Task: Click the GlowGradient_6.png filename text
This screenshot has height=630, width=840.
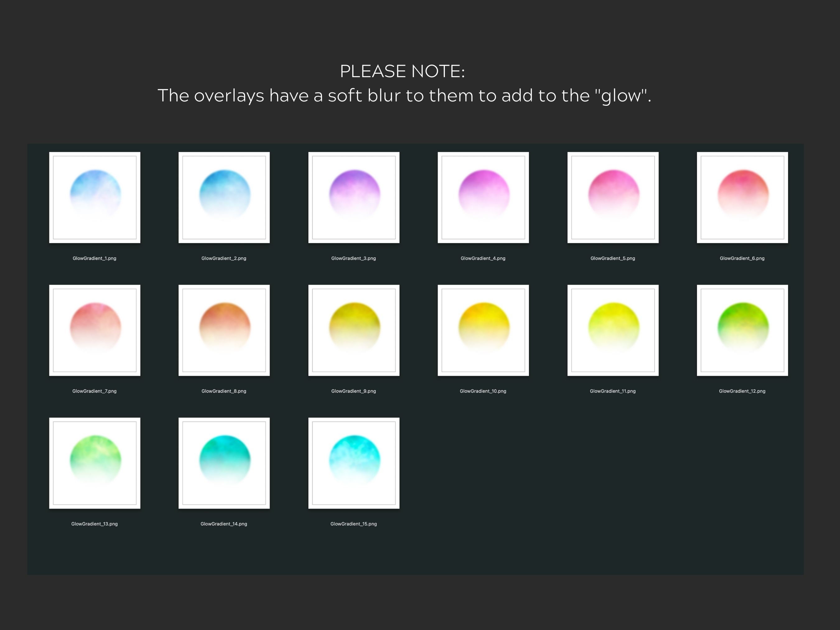Action: click(x=742, y=258)
